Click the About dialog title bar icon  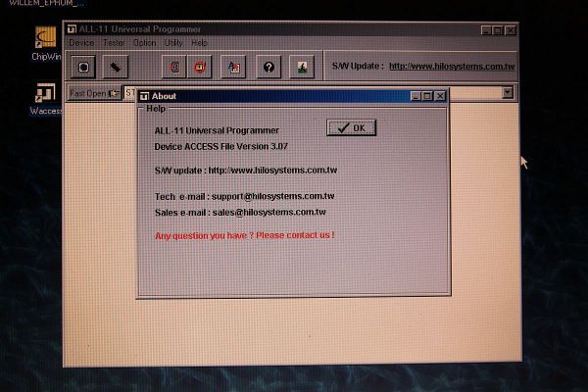[x=144, y=96]
